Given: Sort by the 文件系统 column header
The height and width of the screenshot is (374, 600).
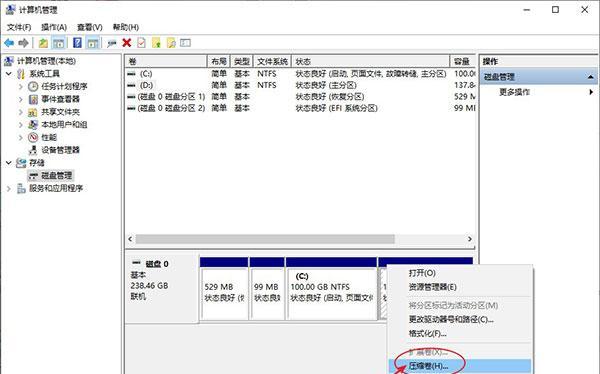Looking at the screenshot, I should click(272, 61).
